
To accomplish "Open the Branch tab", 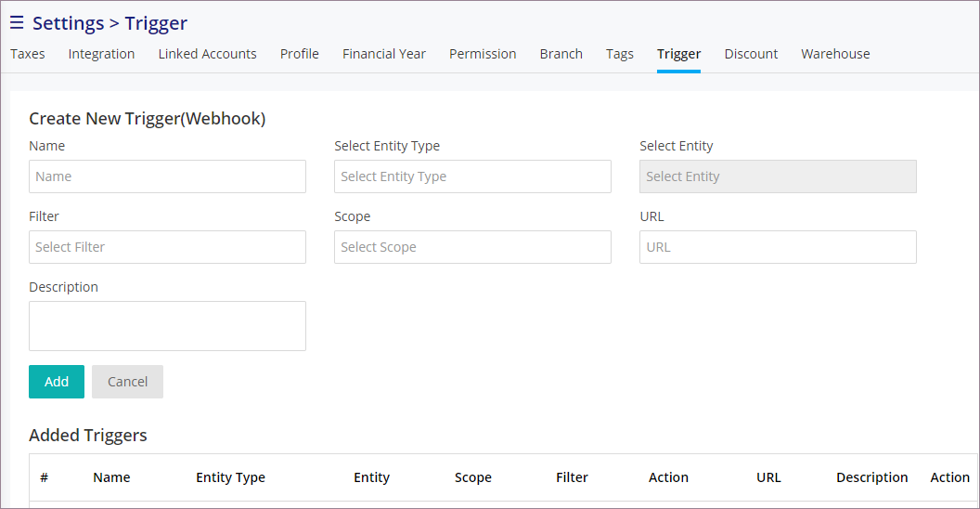I will click(561, 54).
